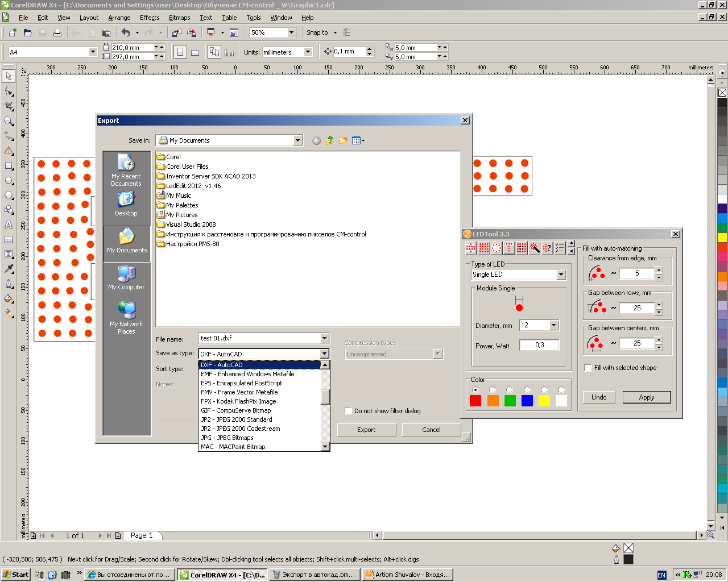Viewport: 728px width, 582px height.
Task: Open the Type of LED dropdown
Action: click(561, 275)
